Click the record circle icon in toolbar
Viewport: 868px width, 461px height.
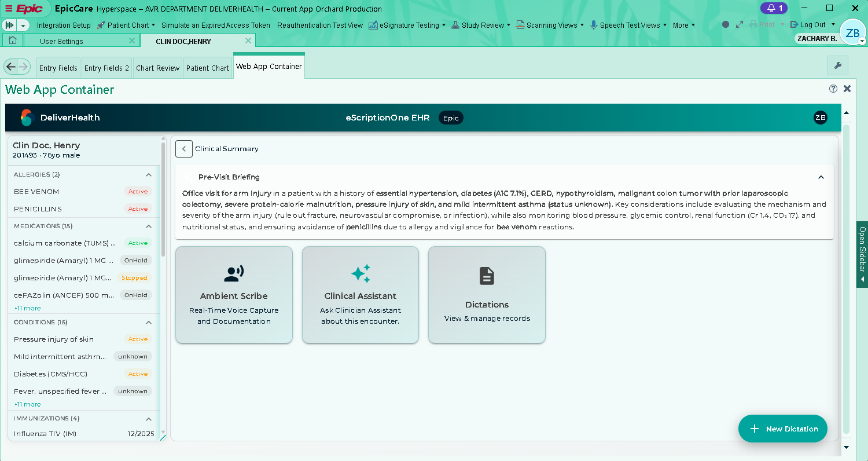pos(726,25)
